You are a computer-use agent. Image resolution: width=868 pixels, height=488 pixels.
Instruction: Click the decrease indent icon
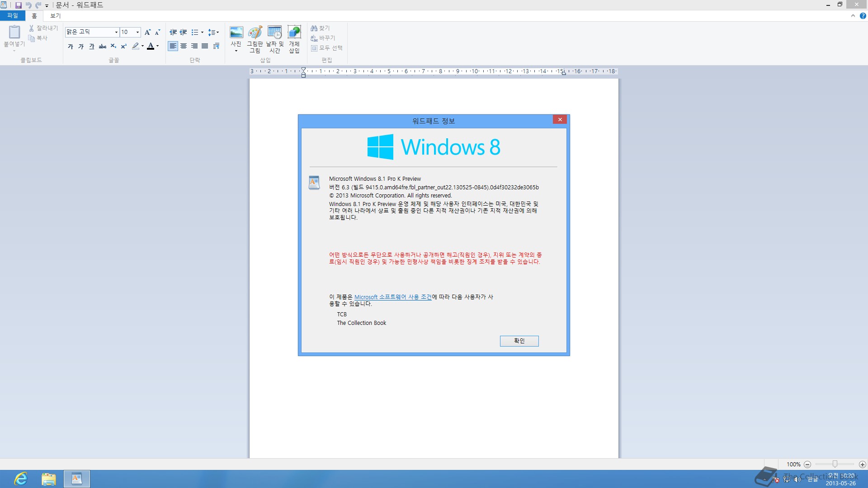pyautogui.click(x=173, y=32)
